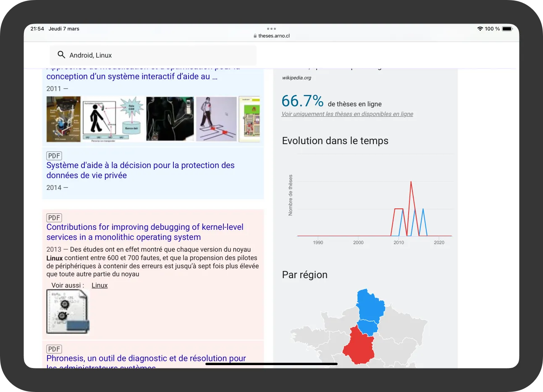Viewport: 543px width, 392px height.
Task: Click the red peak in timeline chart
Action: click(x=411, y=182)
